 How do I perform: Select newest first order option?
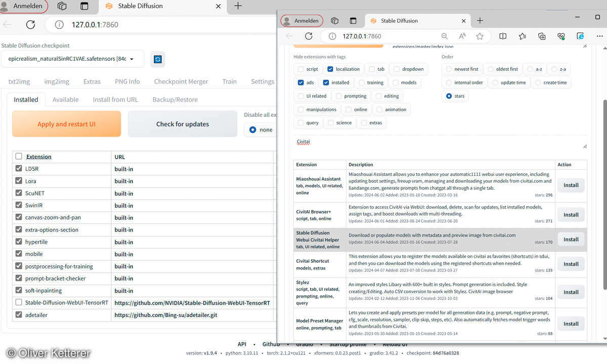(449, 69)
